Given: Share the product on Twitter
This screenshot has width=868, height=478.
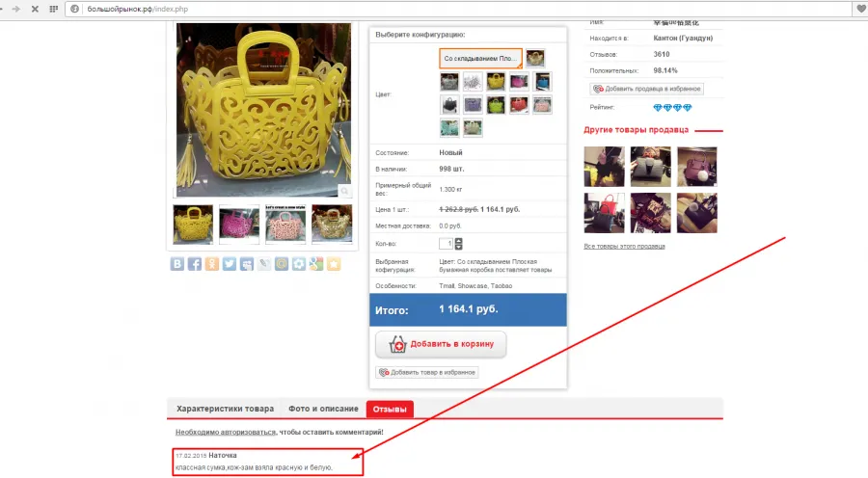Looking at the screenshot, I should [230, 264].
